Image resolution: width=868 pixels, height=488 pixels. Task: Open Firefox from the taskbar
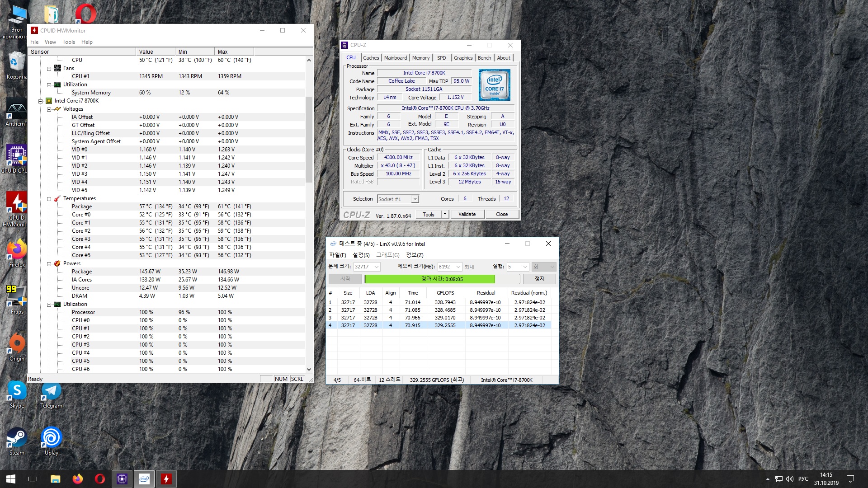[x=78, y=479]
